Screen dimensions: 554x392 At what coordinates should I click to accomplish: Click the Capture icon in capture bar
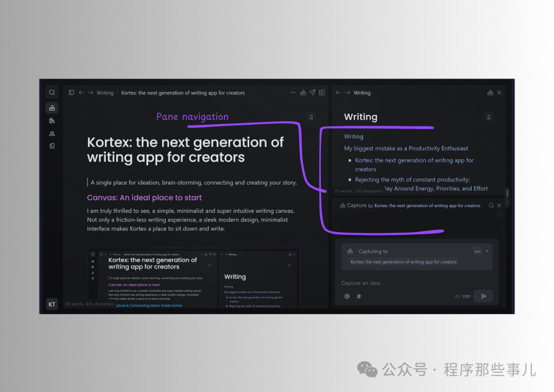click(342, 205)
